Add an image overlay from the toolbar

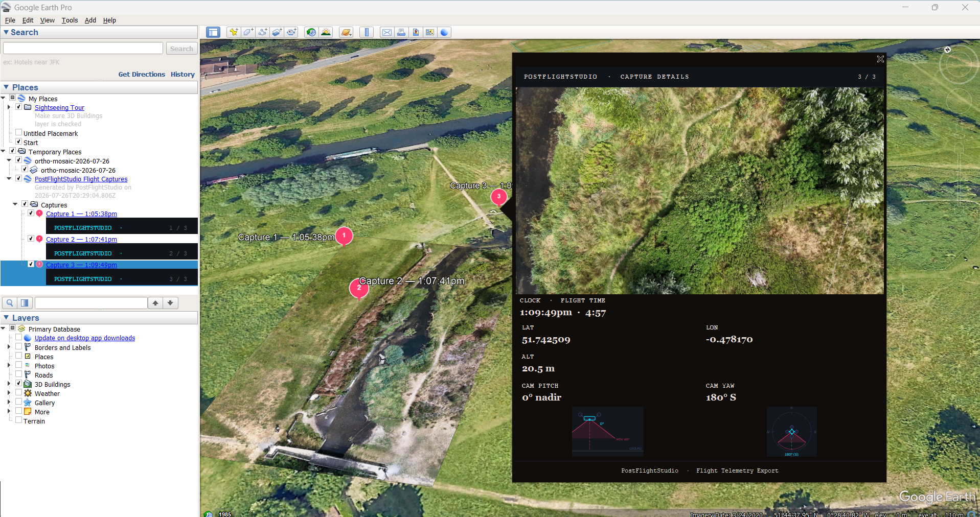[277, 32]
